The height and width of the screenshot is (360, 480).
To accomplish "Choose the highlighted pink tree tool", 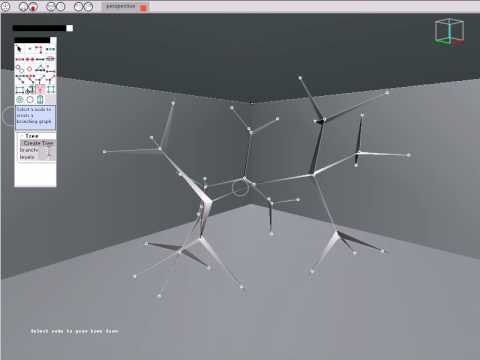I will pos(40,89).
